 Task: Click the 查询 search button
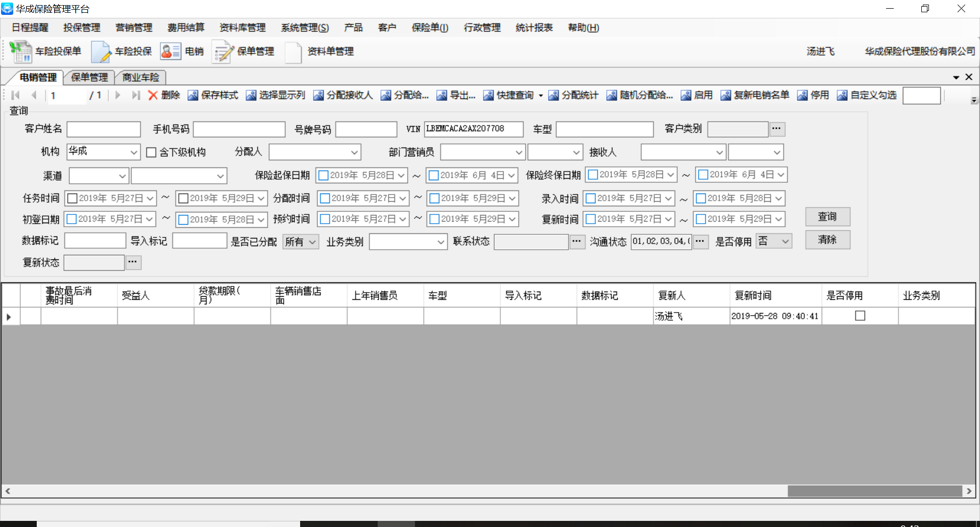(x=827, y=217)
